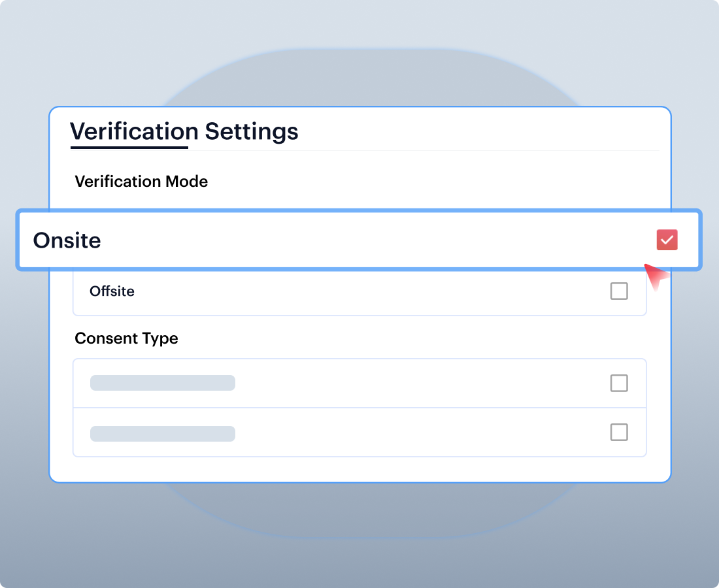Uncheck the red Onsite checkbox
This screenshot has height=588, width=719.
(x=667, y=240)
